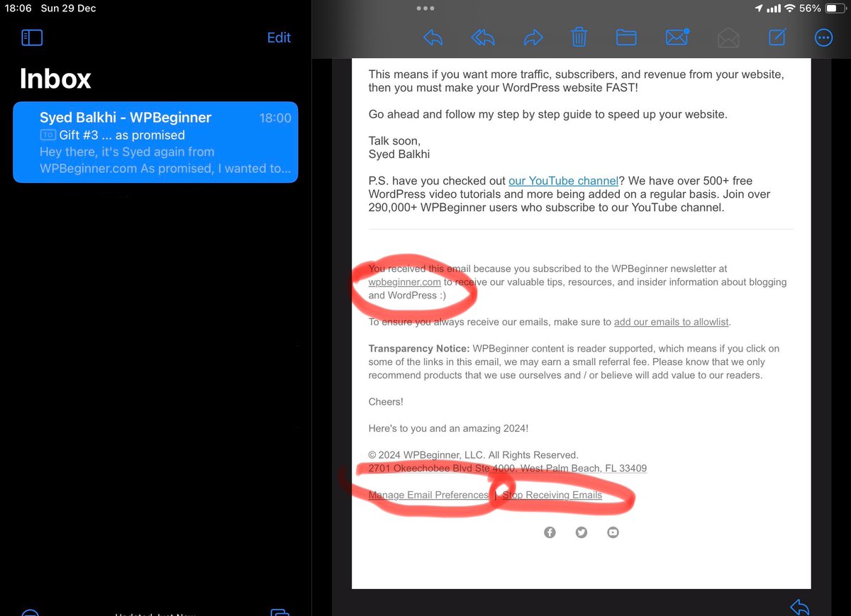Click "Here's to you and an amazing 2024!"
The width and height of the screenshot is (851, 616).
pos(448,429)
